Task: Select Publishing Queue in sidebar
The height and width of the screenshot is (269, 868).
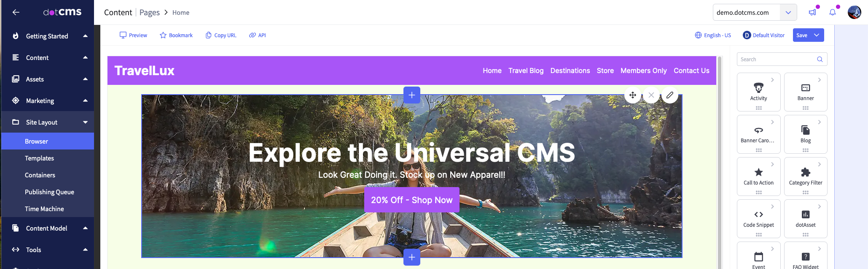Action: [x=49, y=192]
